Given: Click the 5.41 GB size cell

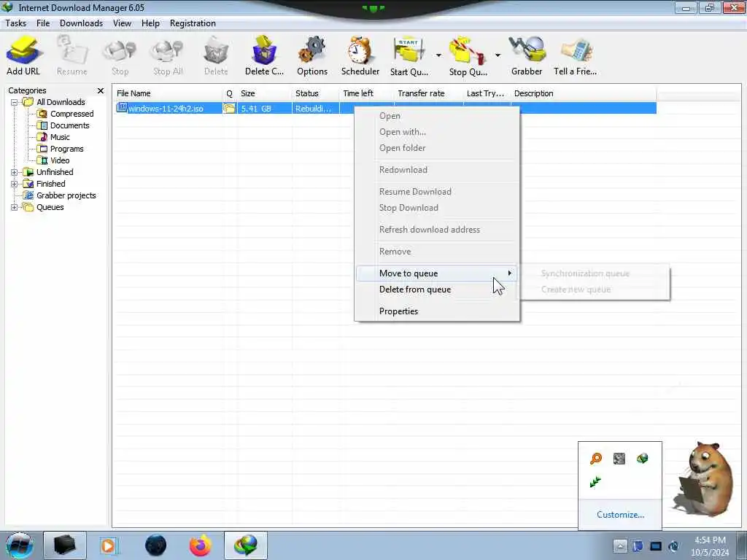Looking at the screenshot, I should pyautogui.click(x=264, y=109).
